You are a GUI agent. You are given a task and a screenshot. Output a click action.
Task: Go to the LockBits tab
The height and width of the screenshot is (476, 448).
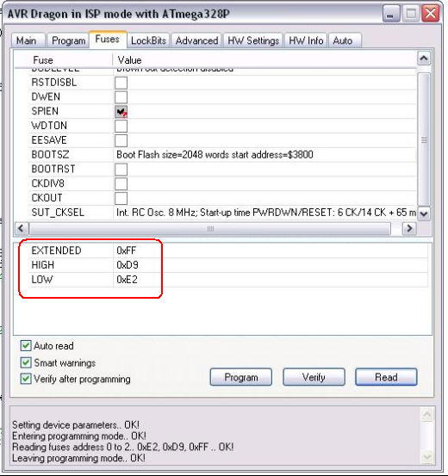coord(149,40)
